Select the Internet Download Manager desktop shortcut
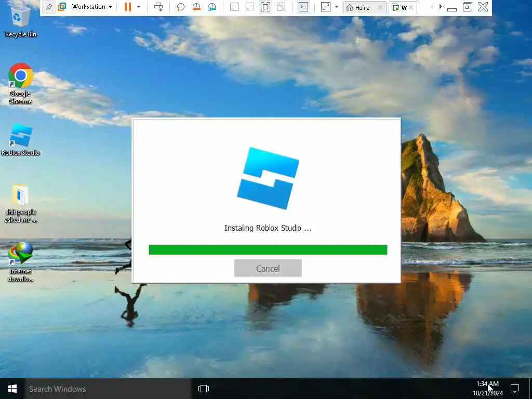This screenshot has height=399, width=532. pos(21,262)
